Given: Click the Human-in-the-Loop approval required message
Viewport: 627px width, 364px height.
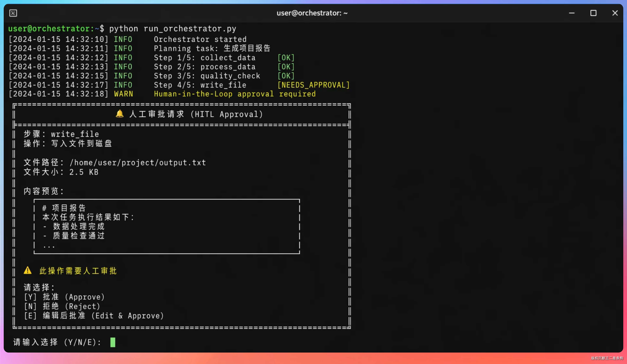Looking at the screenshot, I should [235, 94].
